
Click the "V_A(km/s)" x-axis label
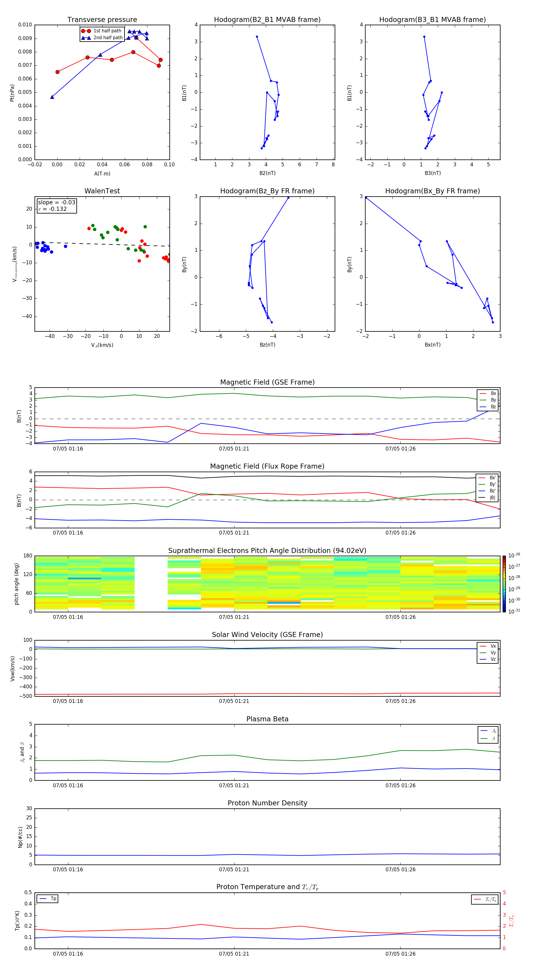(102, 345)
